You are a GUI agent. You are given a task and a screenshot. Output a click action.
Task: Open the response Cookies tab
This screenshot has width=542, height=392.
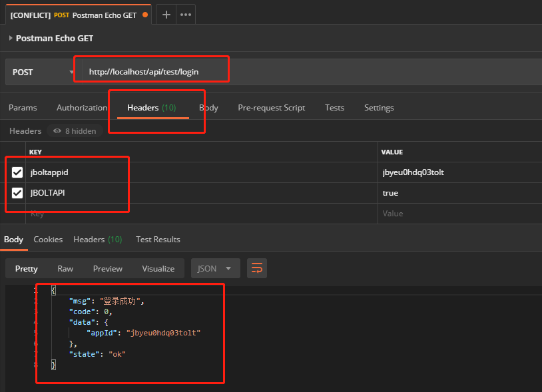coord(48,240)
